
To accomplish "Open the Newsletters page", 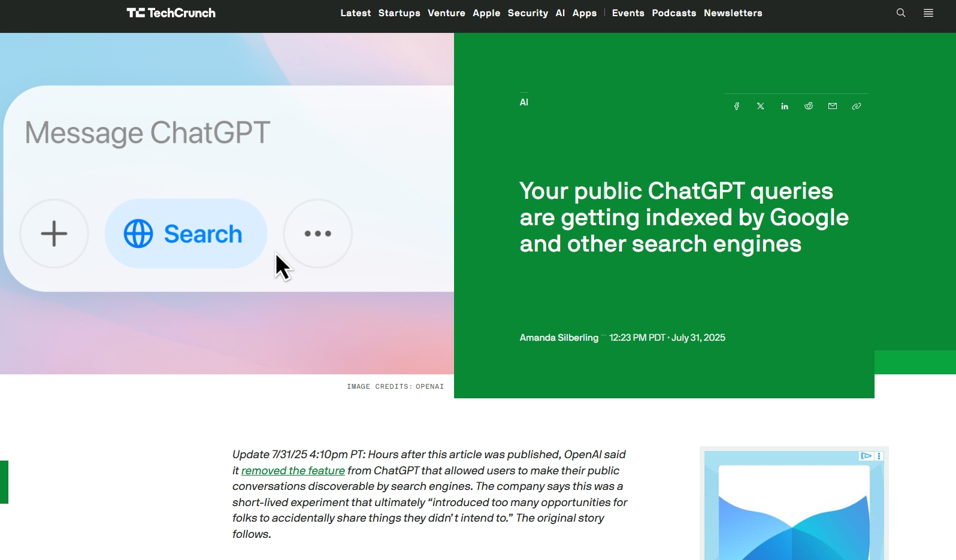I will pyautogui.click(x=733, y=13).
